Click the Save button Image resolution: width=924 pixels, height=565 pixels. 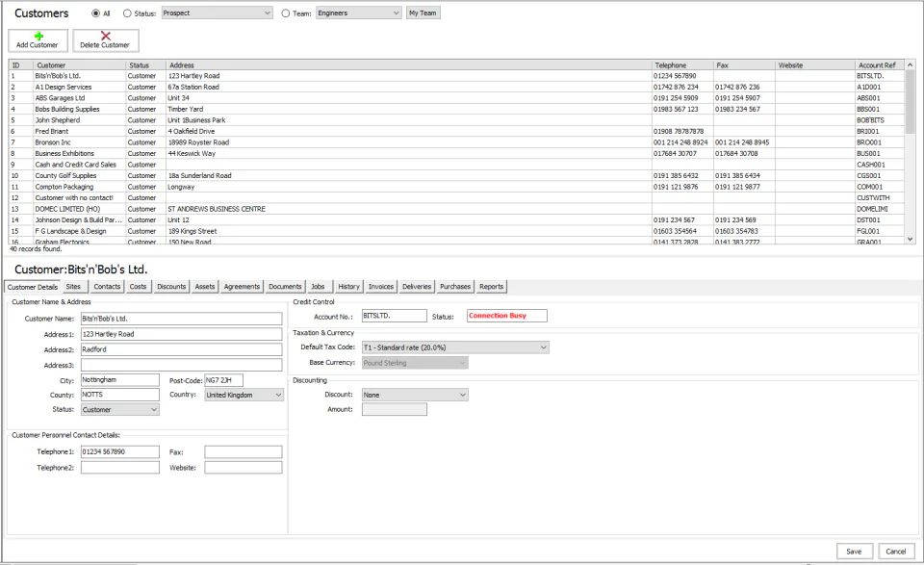click(x=854, y=552)
